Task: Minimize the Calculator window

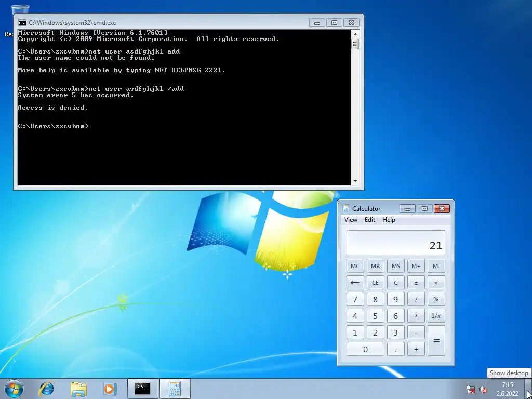Action: [x=407, y=209]
